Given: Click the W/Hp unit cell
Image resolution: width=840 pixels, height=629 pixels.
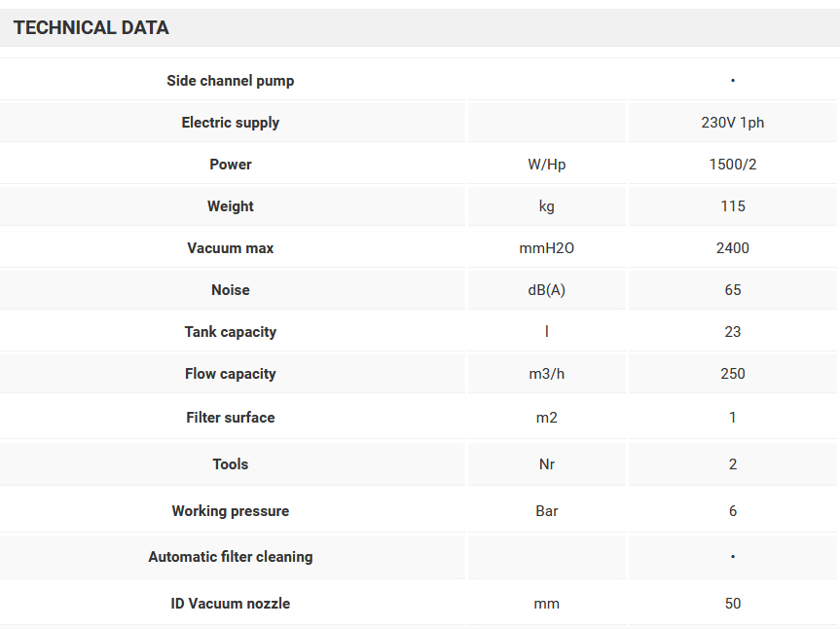Looking at the screenshot, I should [546, 165].
